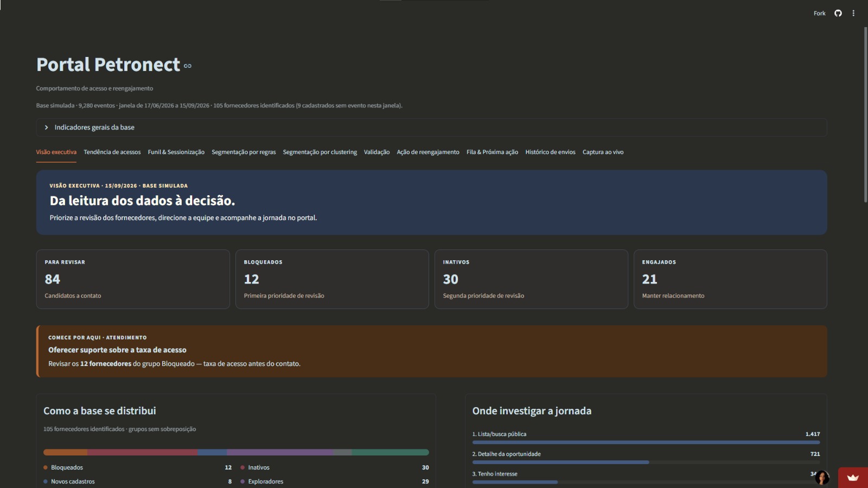Click the Lista/busca pública progress bar
868x488 pixels.
pos(646,442)
